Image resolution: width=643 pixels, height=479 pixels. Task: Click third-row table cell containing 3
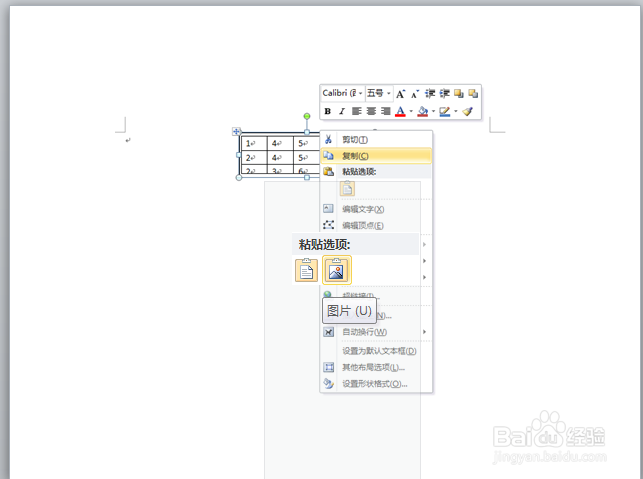coord(280,170)
